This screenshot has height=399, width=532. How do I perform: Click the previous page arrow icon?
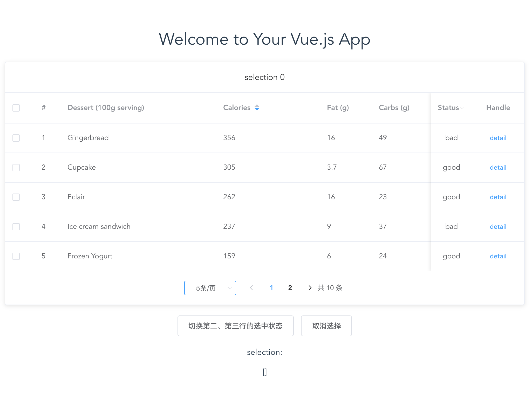[251, 288]
